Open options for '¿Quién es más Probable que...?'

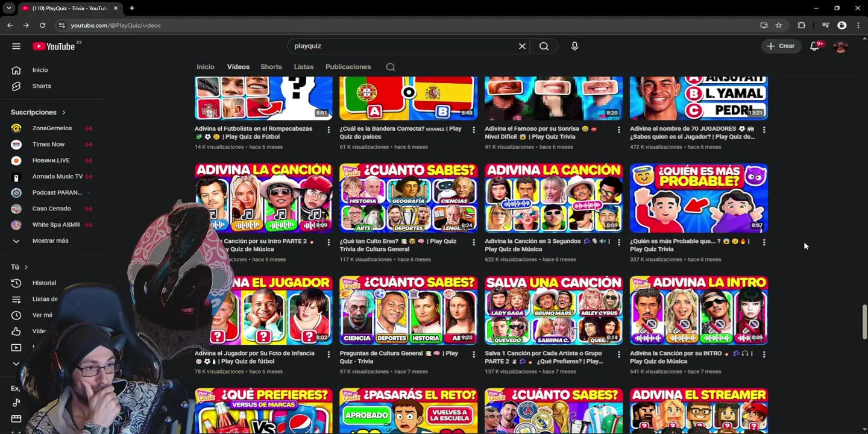tap(764, 242)
